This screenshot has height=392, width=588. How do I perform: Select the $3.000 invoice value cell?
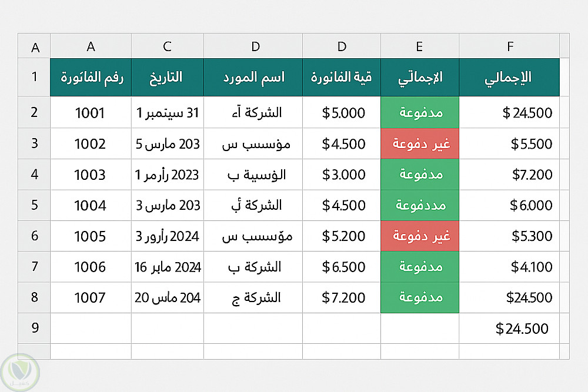[342, 175]
